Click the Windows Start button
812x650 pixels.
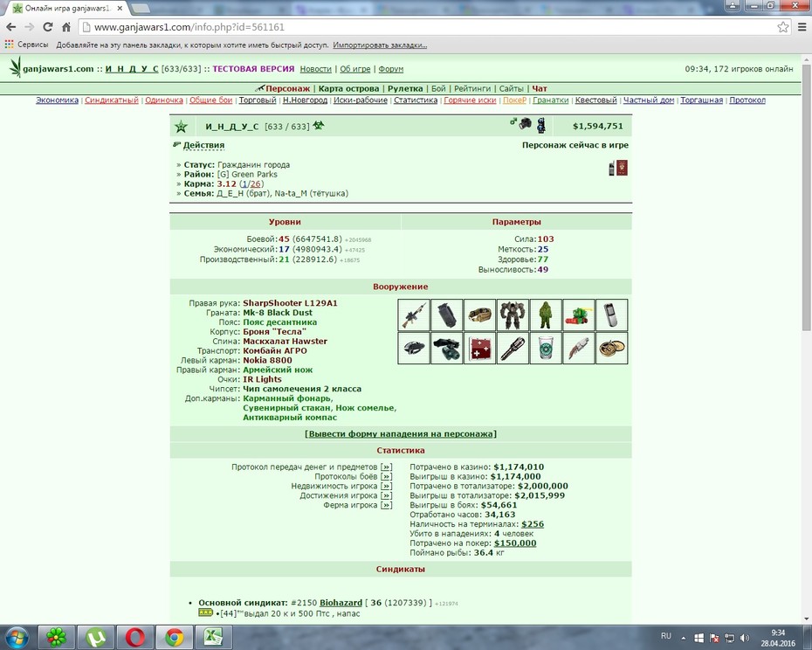[x=17, y=638]
